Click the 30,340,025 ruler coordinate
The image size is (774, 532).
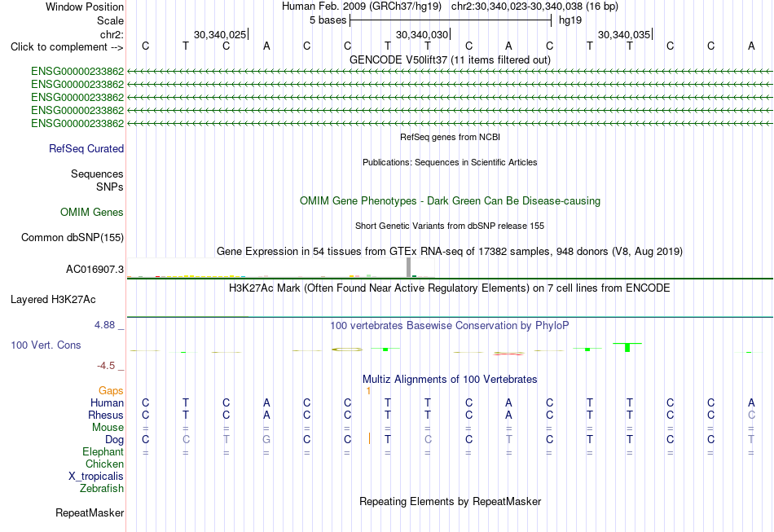(x=220, y=34)
